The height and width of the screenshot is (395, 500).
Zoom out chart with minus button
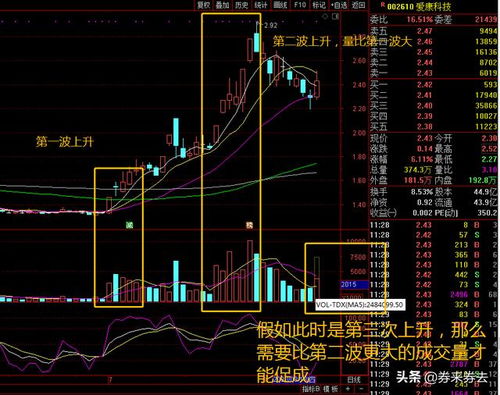pyautogui.click(x=361, y=389)
